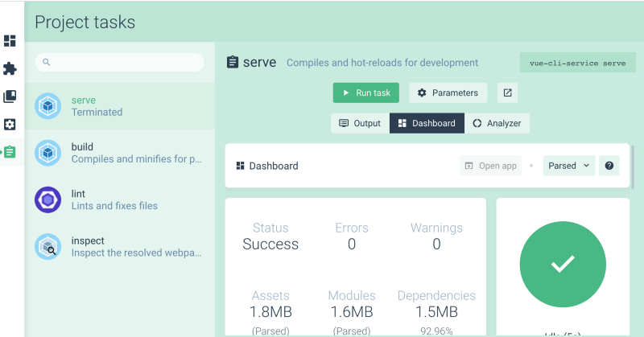
Task: Click the serve task description text
Action: (382, 63)
